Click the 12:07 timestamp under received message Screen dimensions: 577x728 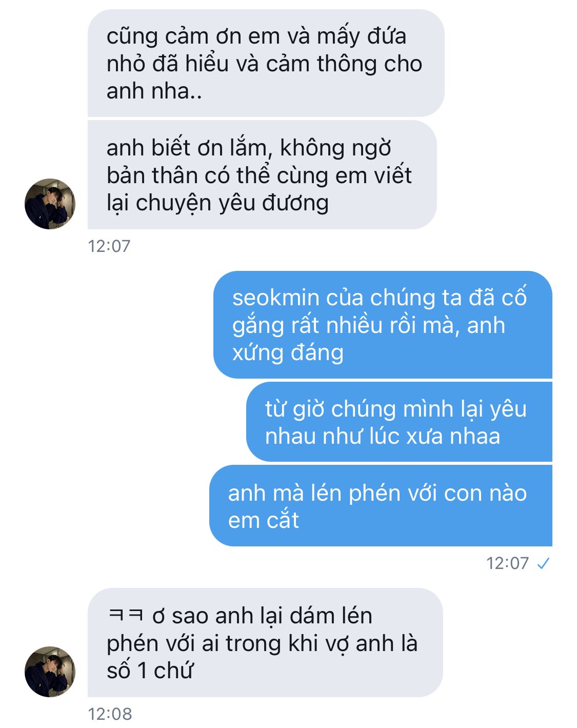tap(109, 246)
